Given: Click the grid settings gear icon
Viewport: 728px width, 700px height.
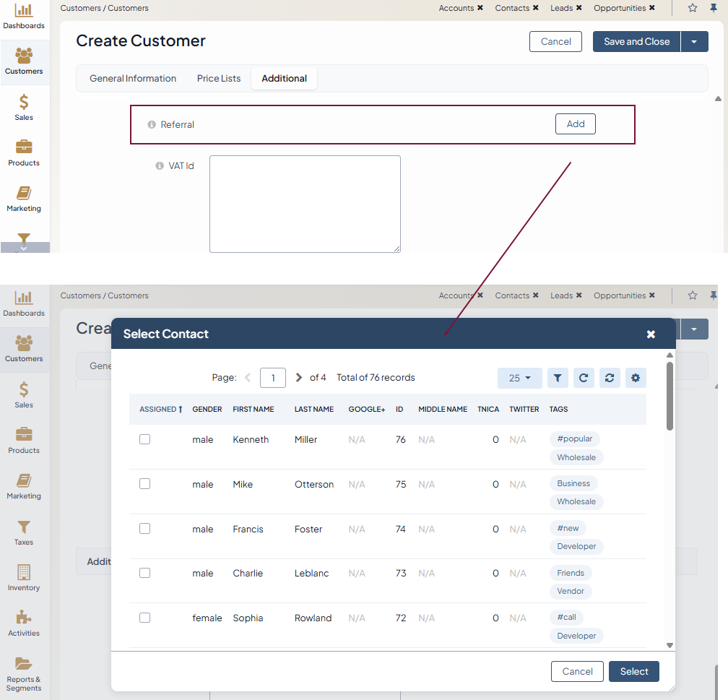Looking at the screenshot, I should (x=636, y=378).
